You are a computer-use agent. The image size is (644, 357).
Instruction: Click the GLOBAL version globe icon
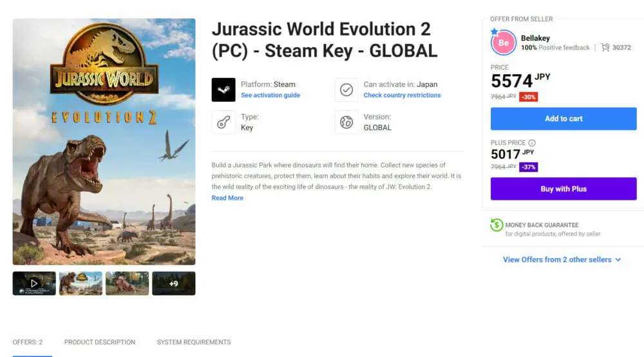click(x=346, y=122)
